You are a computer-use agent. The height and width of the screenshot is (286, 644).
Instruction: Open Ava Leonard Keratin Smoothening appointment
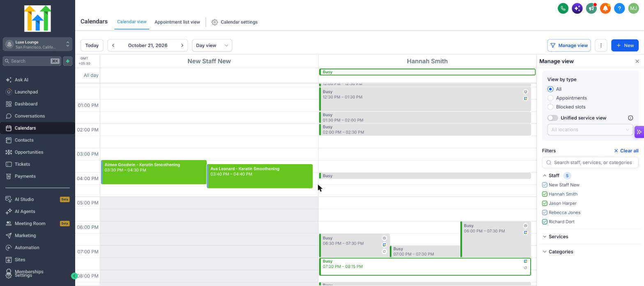tap(260, 176)
